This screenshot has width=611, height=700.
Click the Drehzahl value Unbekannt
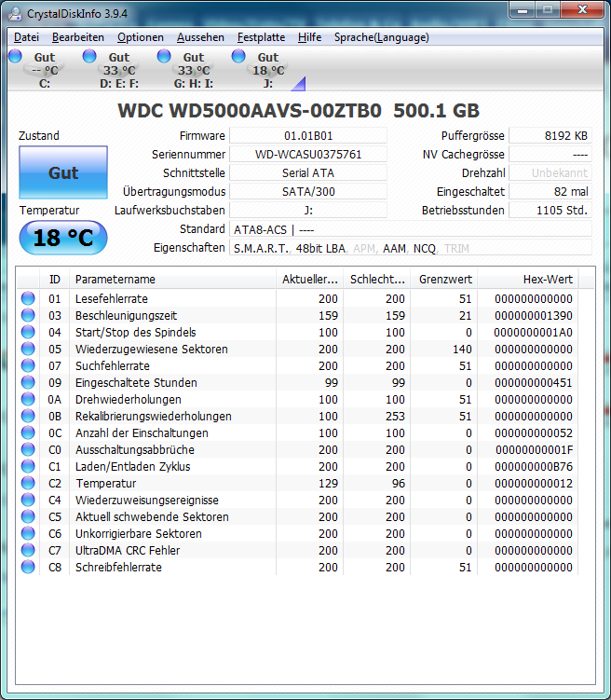click(550, 172)
